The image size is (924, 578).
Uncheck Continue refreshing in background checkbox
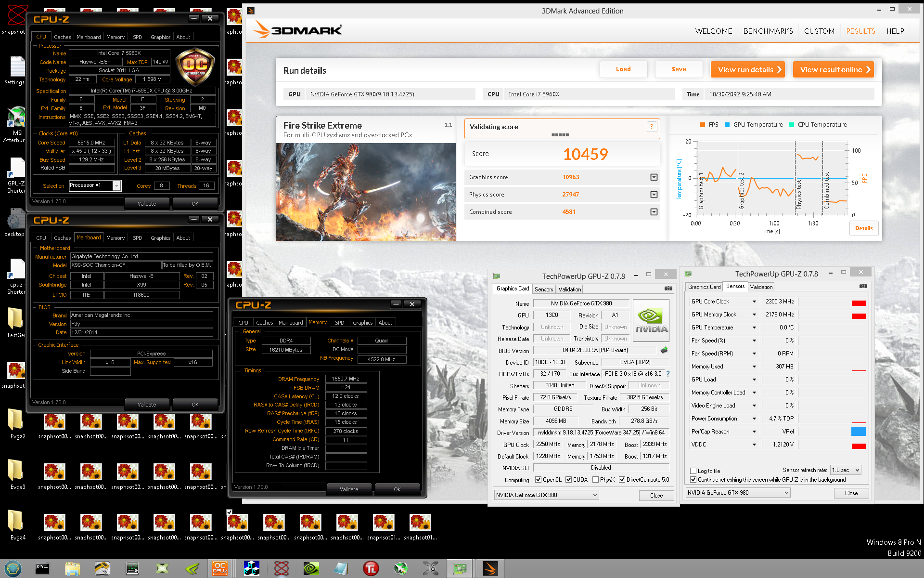pos(693,480)
